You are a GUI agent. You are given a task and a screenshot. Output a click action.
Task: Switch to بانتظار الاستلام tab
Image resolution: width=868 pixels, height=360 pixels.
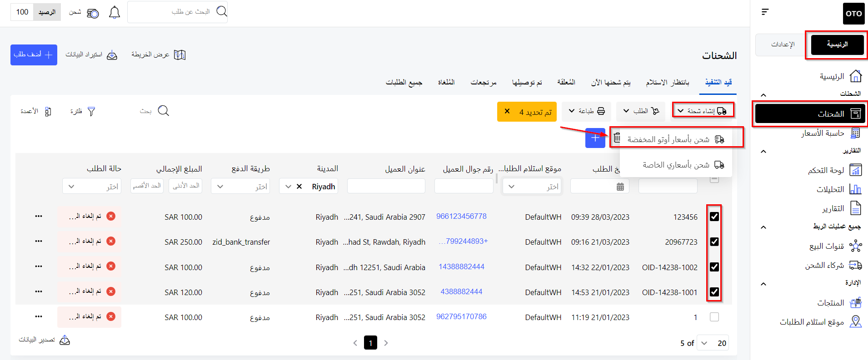[668, 82]
